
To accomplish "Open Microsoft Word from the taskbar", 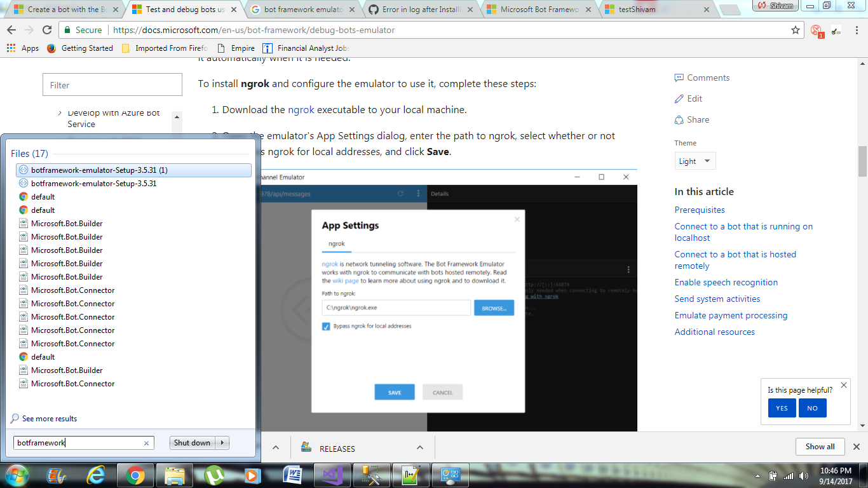I will coord(292,475).
